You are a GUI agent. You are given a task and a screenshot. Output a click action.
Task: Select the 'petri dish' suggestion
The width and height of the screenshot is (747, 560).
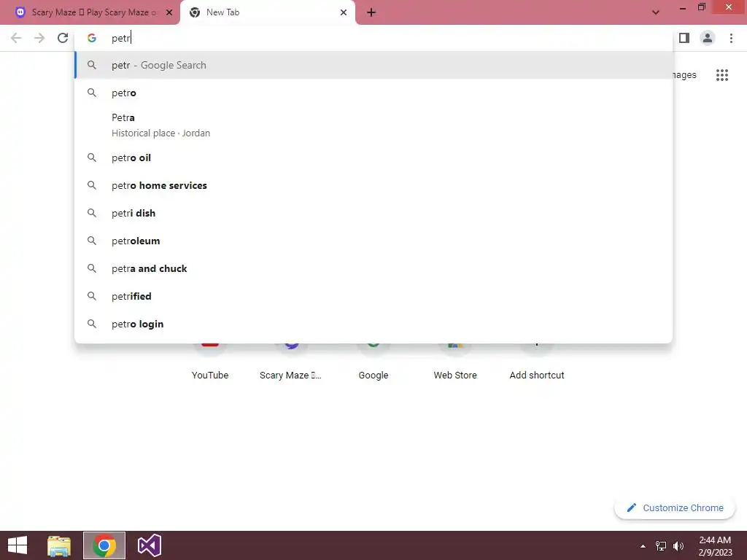coord(374,213)
